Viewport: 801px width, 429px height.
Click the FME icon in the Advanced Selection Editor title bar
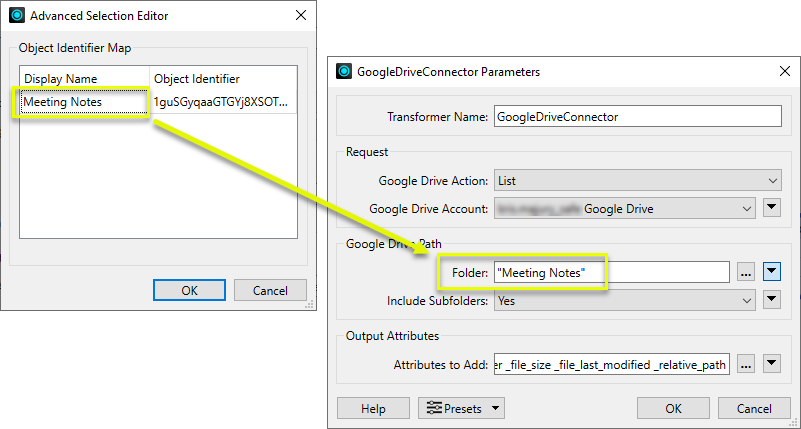(16, 15)
